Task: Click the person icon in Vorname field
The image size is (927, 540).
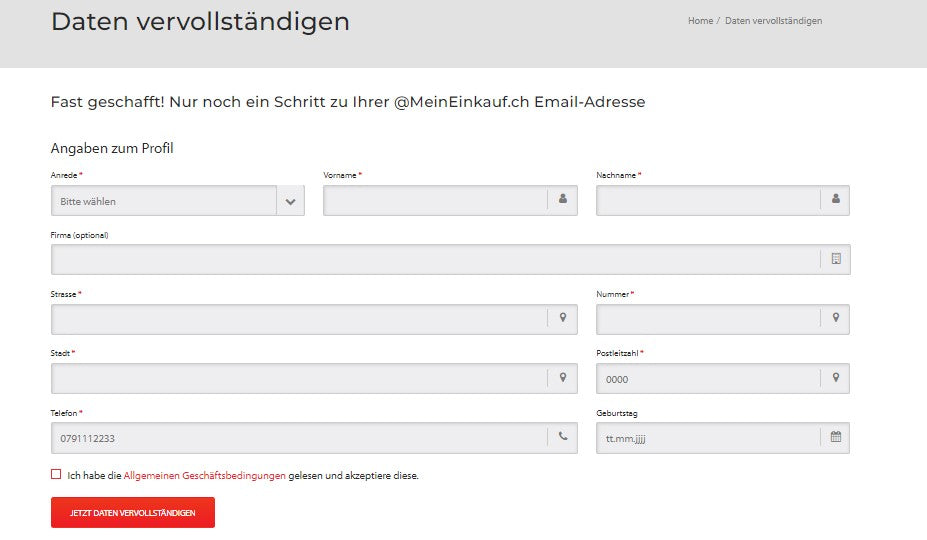Action: [563, 200]
